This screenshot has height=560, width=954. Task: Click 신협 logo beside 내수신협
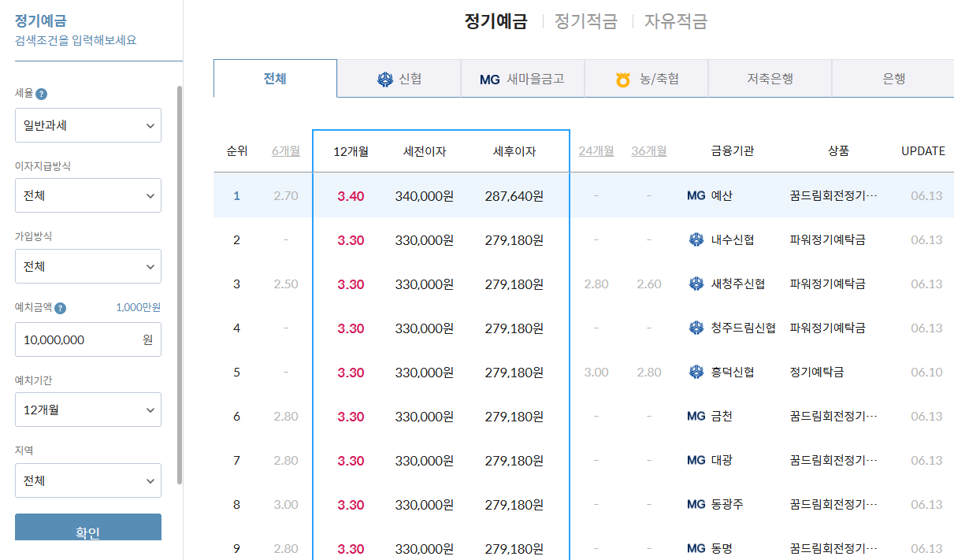tap(696, 239)
